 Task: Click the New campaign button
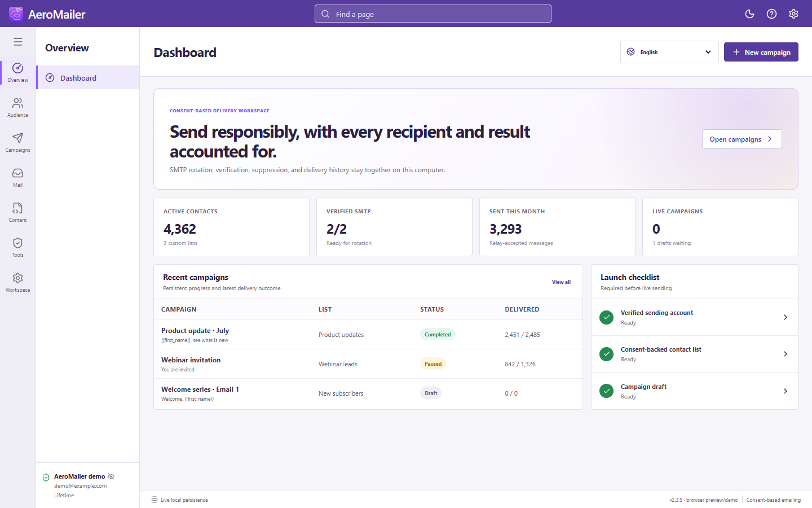coord(761,52)
